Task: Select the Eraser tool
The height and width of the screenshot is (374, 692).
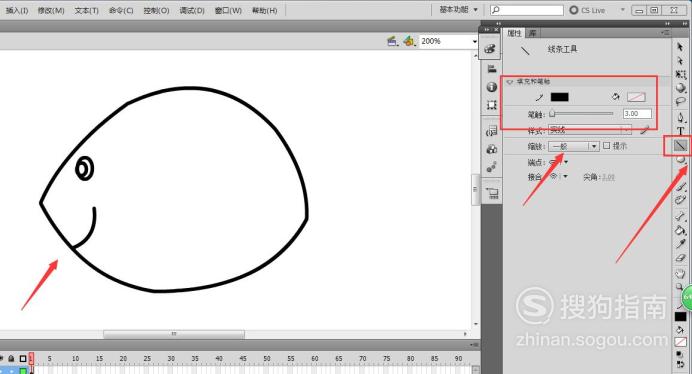Action: (680, 257)
